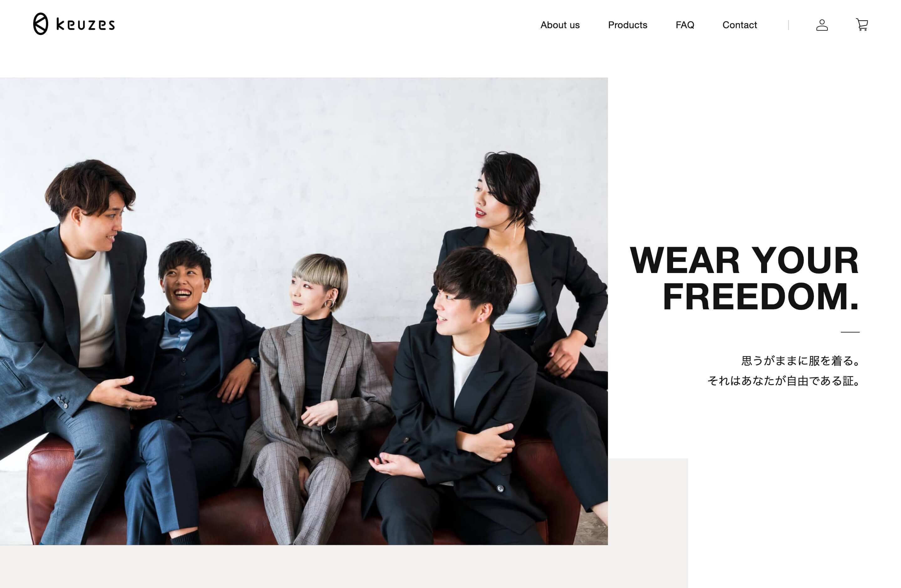The width and height of the screenshot is (901, 588).
Task: Select the Contact navigation link
Action: click(x=740, y=25)
